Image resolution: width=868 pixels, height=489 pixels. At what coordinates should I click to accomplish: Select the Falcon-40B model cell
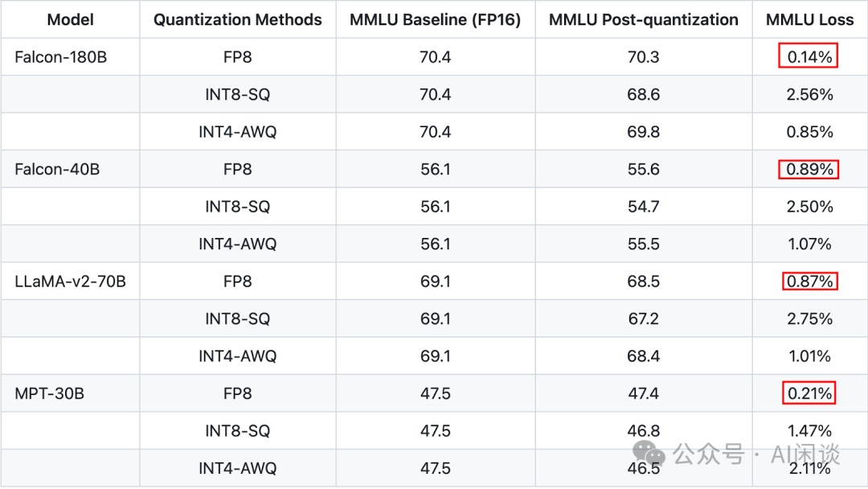point(57,169)
